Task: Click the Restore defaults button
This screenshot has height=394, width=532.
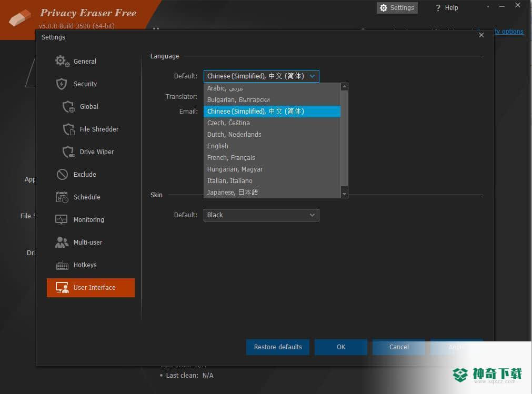Action: (278, 347)
